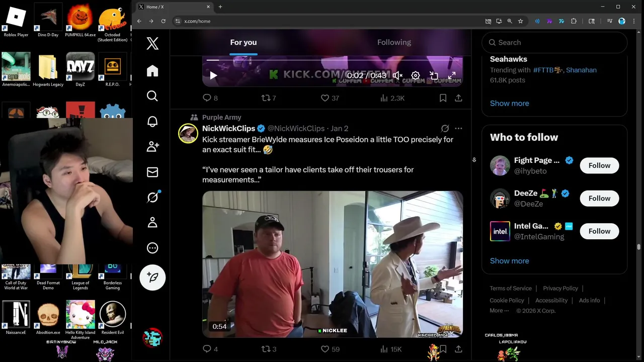Open the Follow people icon in sidebar
Image resolution: width=644 pixels, height=362 pixels.
point(152,147)
